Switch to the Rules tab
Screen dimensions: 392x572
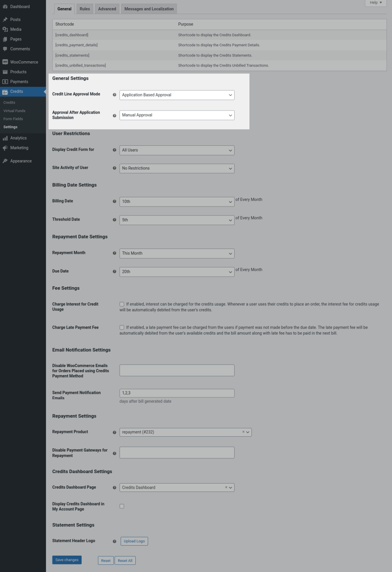point(84,9)
